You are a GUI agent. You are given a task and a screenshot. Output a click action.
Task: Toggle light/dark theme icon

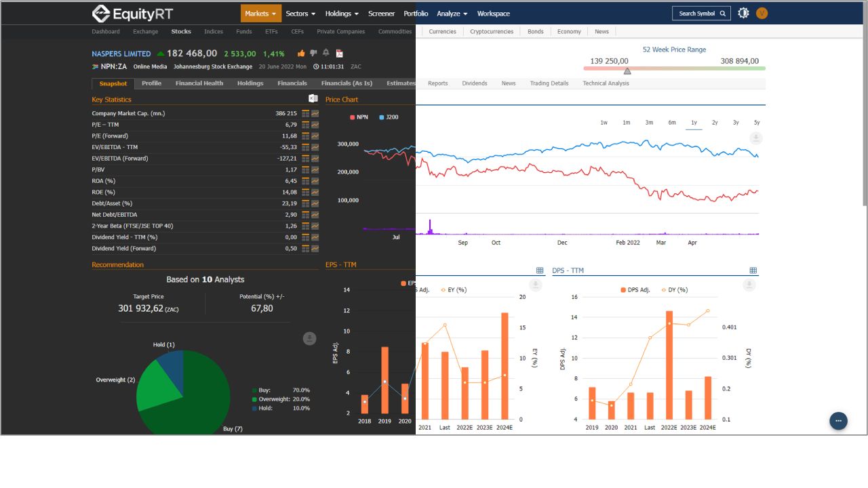pos(743,13)
